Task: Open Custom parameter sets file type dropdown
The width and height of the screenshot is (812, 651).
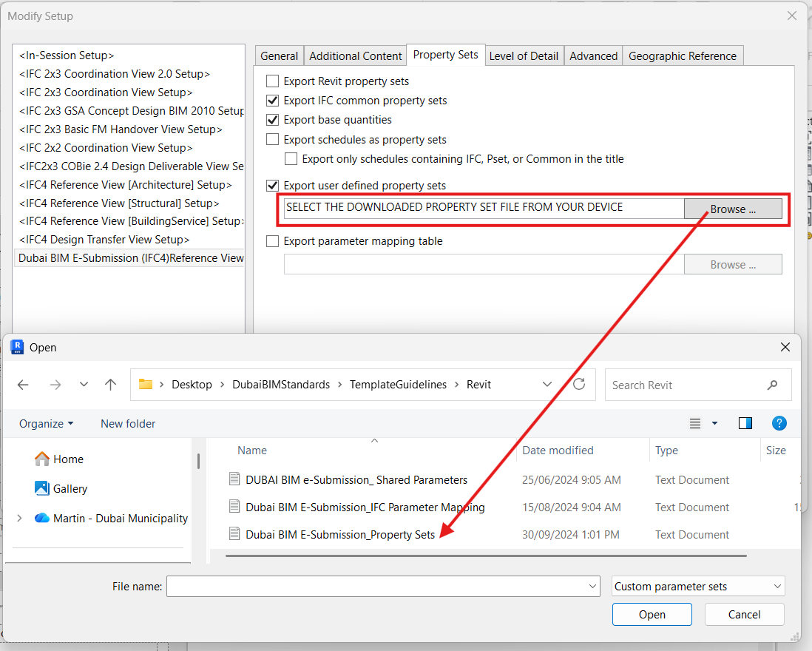Action: [x=698, y=586]
